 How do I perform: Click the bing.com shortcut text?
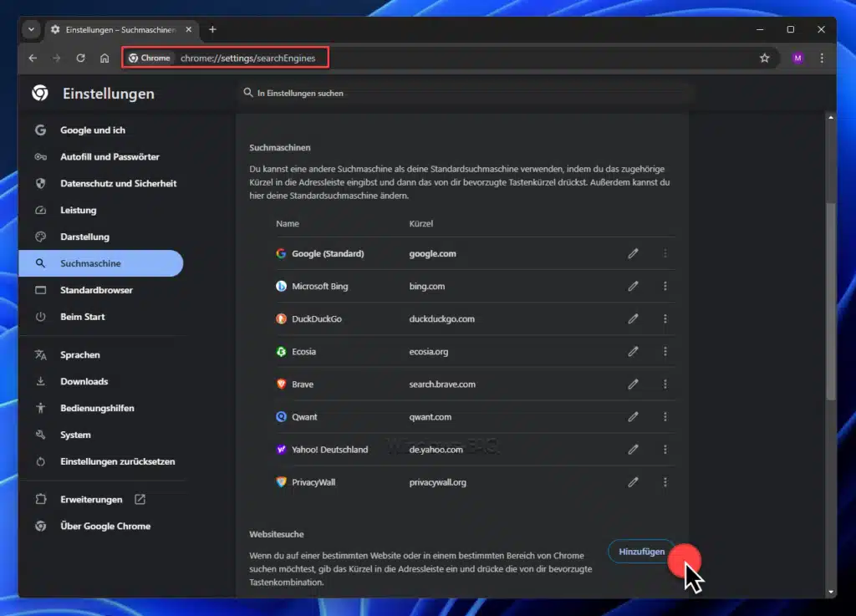(x=427, y=287)
